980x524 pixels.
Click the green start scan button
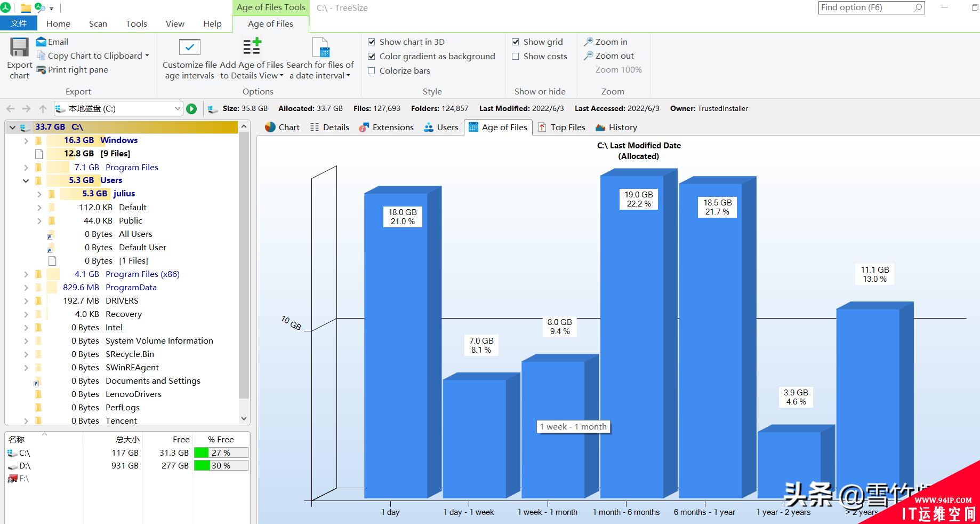pyautogui.click(x=191, y=109)
